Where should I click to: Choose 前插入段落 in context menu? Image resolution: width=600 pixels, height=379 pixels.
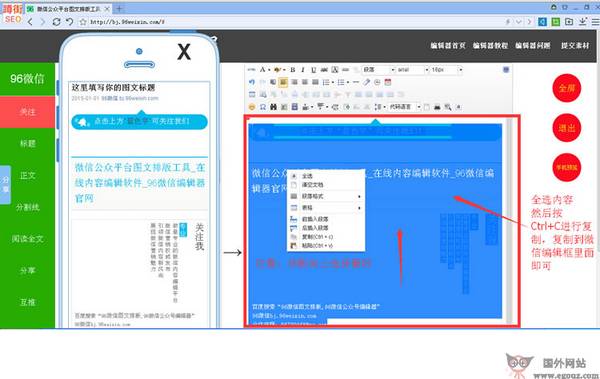pyautogui.click(x=326, y=219)
